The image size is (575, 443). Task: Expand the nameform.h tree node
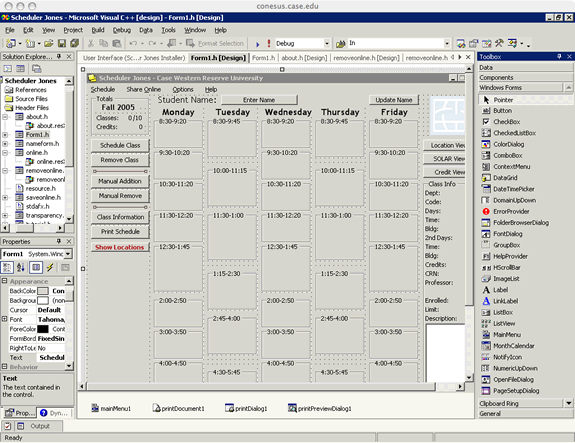5,144
